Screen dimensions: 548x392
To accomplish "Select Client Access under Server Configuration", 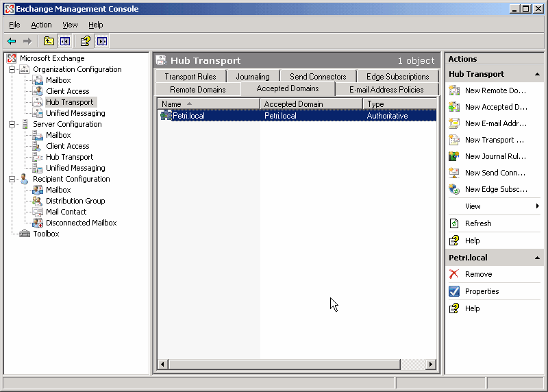I will click(67, 146).
